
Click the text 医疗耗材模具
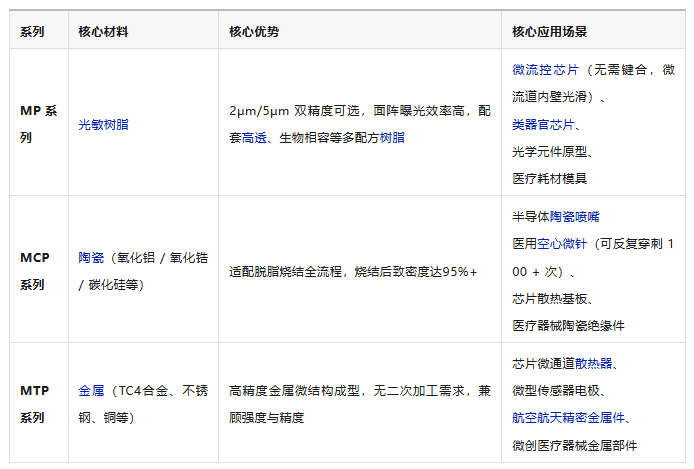click(x=550, y=178)
